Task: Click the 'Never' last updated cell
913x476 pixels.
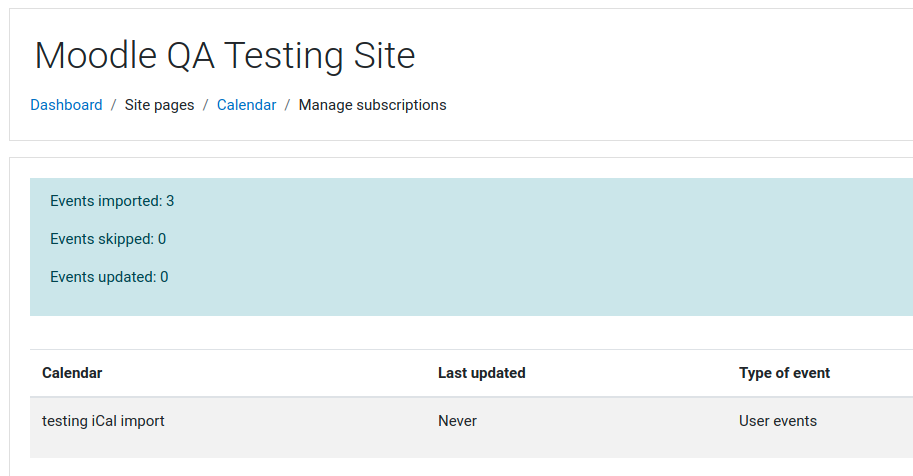Action: [x=457, y=421]
